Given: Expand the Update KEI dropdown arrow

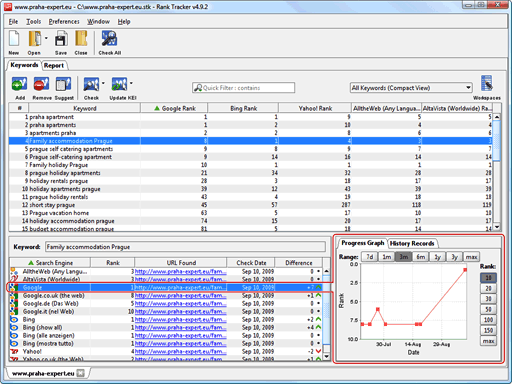Looking at the screenshot, I should point(131,83).
